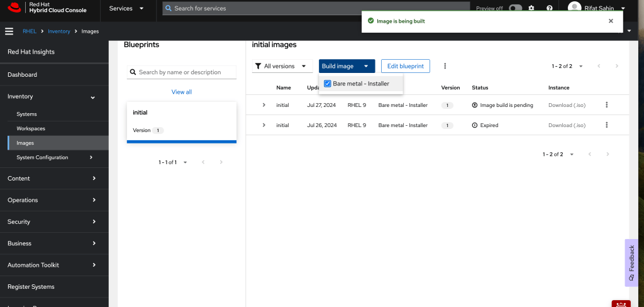This screenshot has width=644, height=307.
Task: Click the Build image dropdown caret
Action: click(x=366, y=66)
